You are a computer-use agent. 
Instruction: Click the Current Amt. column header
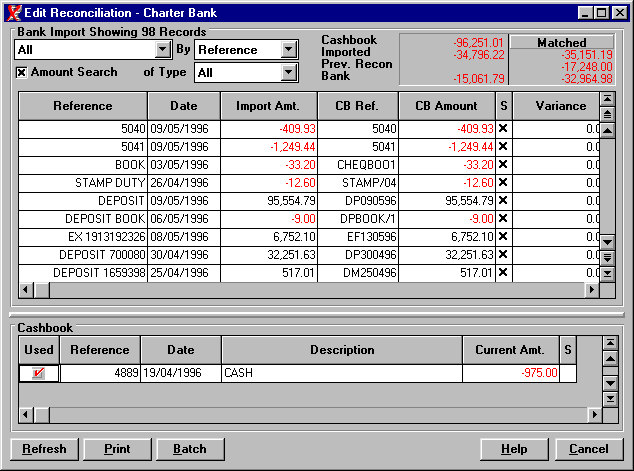coord(511,350)
